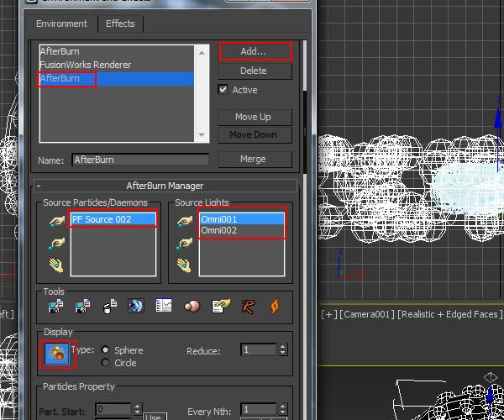
Task: Toggle the Active checkbox
Action: 223,89
